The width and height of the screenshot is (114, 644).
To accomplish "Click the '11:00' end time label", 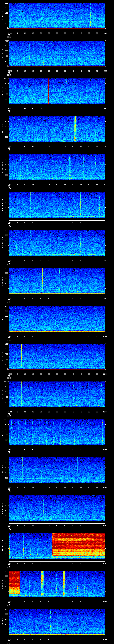I will (105, 374).
